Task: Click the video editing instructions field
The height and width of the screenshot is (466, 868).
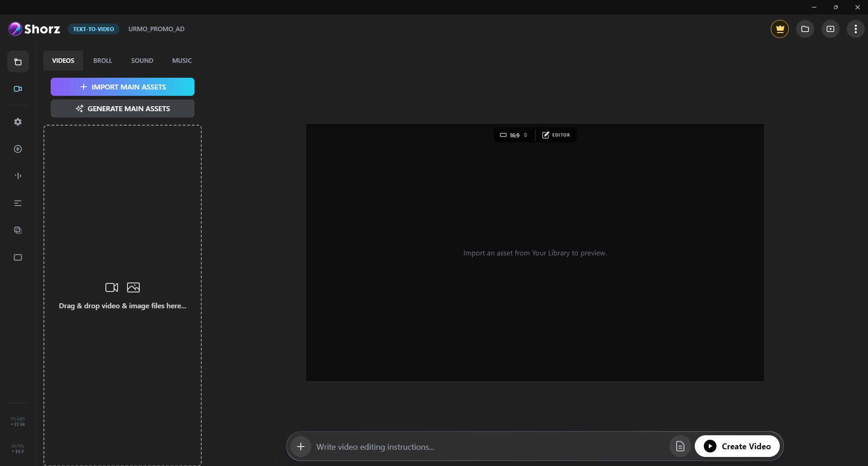Action: coord(489,447)
